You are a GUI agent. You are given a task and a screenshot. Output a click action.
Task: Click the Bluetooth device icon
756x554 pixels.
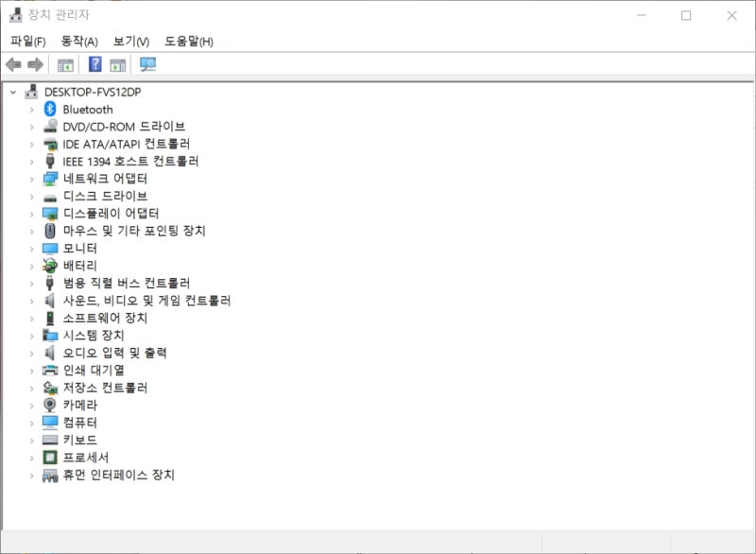49,110
